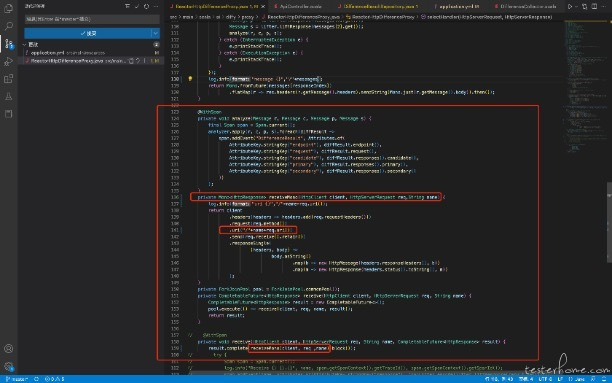612x383 pixels.
Task: Click line number 151 in gutter
Action: coord(175,296)
